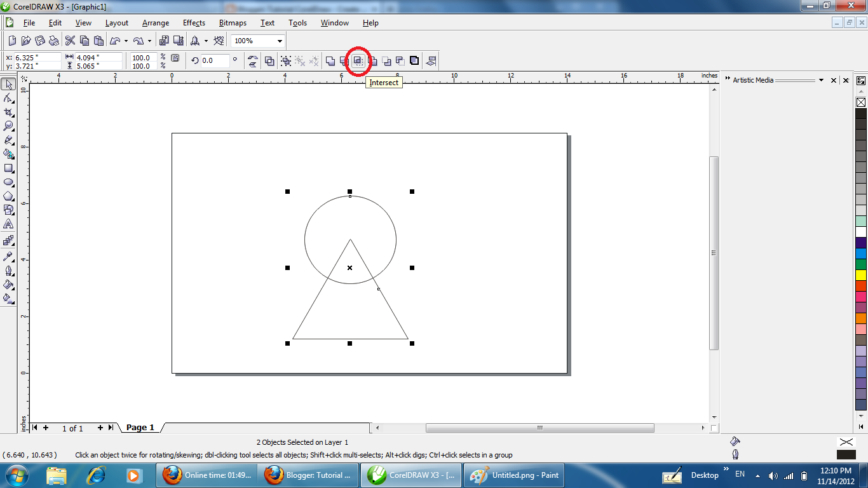Open the Outline pen tool flyout

click(8, 271)
